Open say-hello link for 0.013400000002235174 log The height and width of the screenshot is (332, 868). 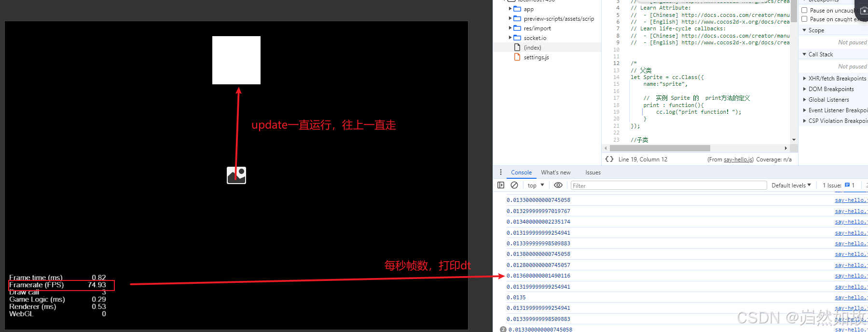[851, 222]
